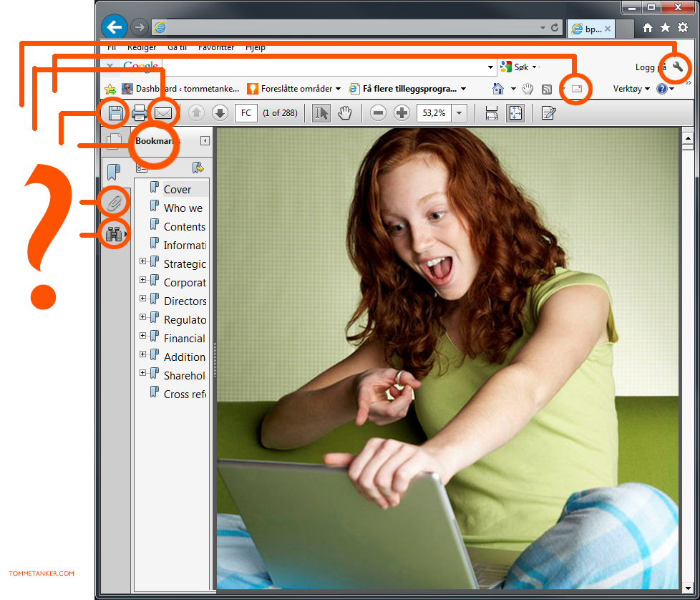Image resolution: width=700 pixels, height=600 pixels.
Task: Go to next page with down arrow
Action: [x=220, y=112]
